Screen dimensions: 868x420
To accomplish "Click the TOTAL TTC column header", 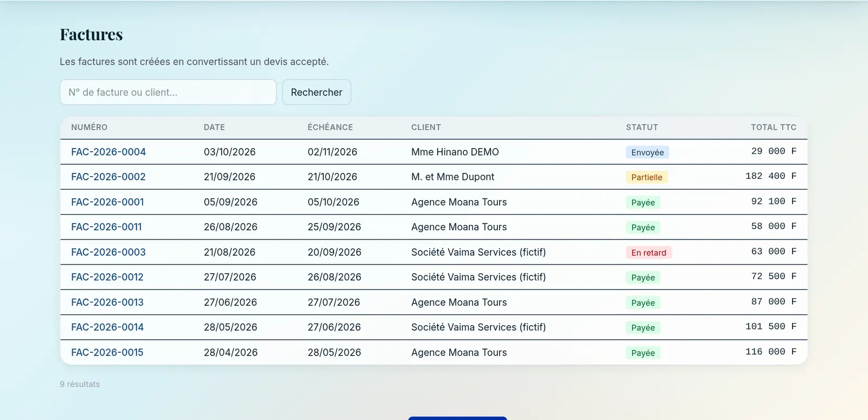I will pos(774,127).
